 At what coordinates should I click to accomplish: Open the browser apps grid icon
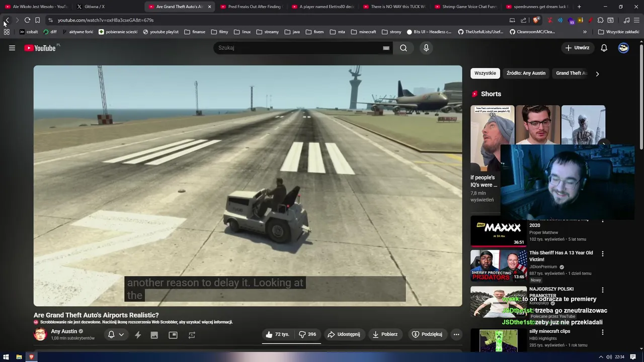click(x=7, y=32)
